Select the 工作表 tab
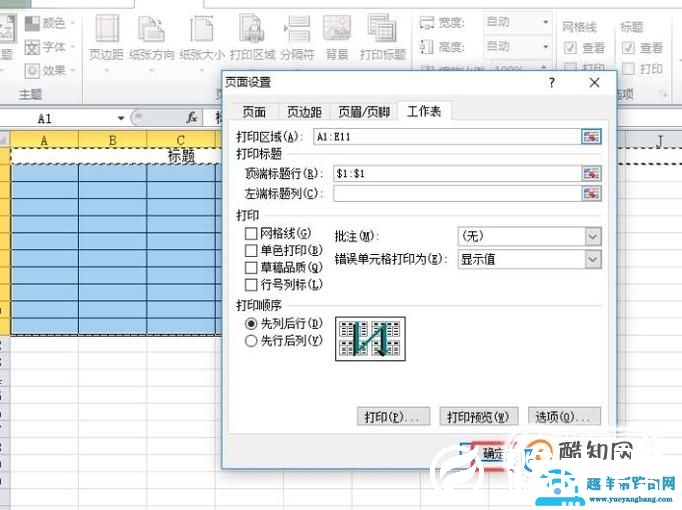This screenshot has width=682, height=510. coord(424,111)
